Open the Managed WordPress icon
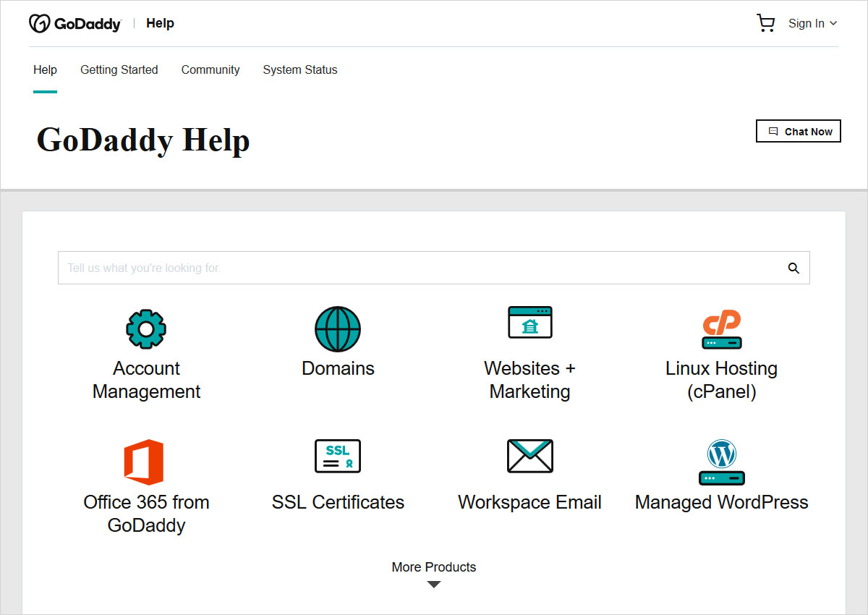Screen dimensions: 868x615 [721, 462]
